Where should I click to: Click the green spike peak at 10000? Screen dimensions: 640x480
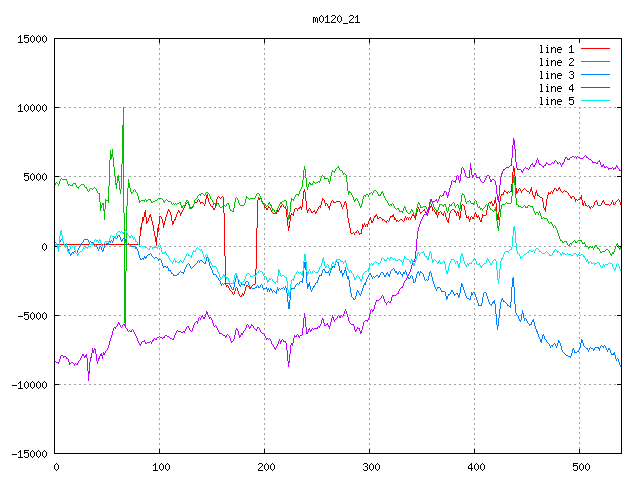tap(124, 108)
